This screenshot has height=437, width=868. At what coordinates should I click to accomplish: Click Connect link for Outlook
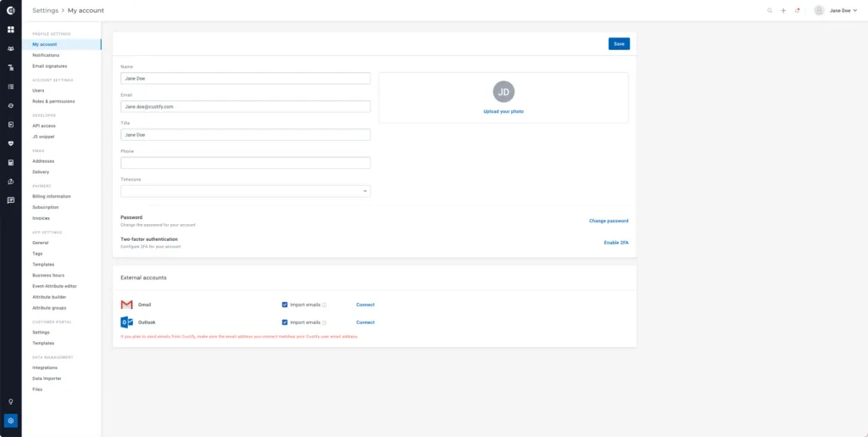pos(365,322)
